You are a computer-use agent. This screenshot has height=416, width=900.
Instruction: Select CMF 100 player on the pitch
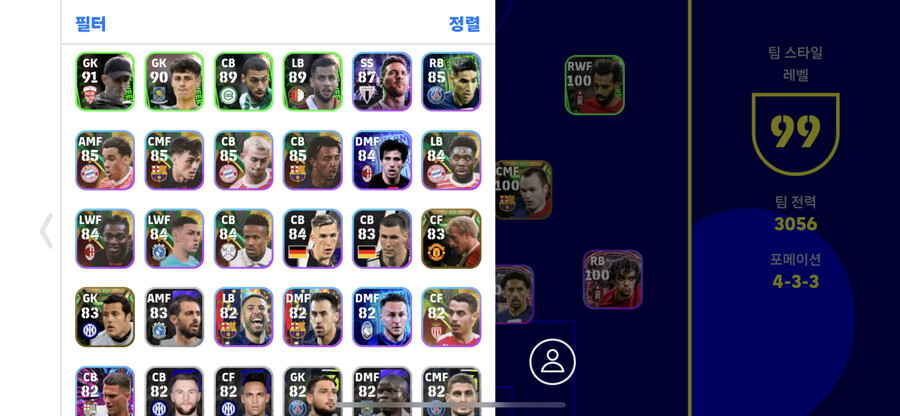pos(523,190)
